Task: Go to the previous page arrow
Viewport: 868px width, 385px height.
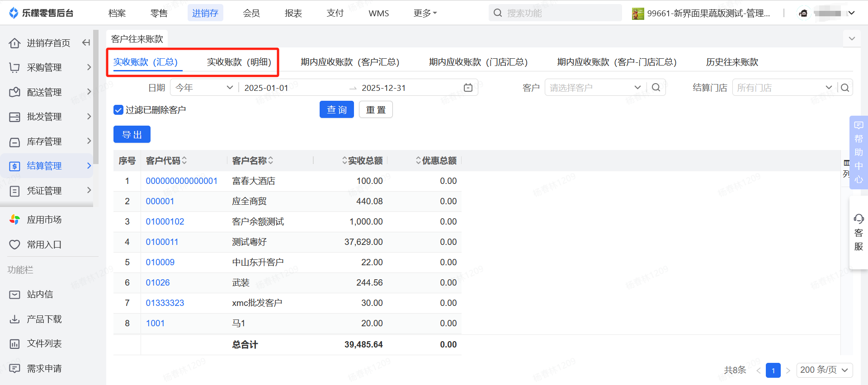Action: coord(758,371)
